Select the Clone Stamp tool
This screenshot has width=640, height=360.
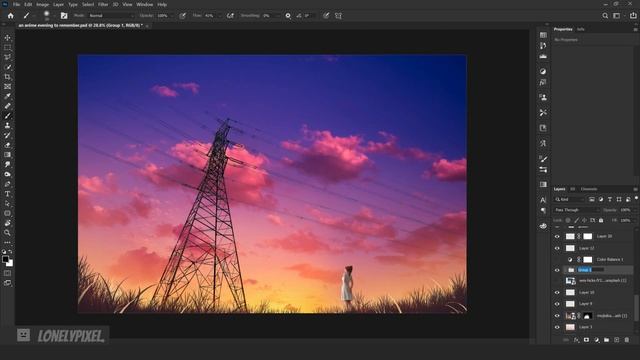coord(7,126)
